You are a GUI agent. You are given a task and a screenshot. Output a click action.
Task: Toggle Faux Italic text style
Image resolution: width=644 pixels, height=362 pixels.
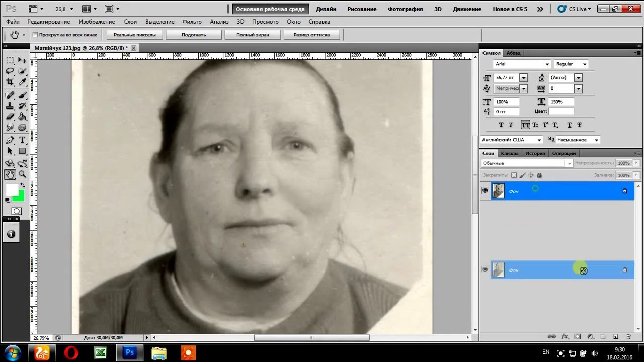511,125
